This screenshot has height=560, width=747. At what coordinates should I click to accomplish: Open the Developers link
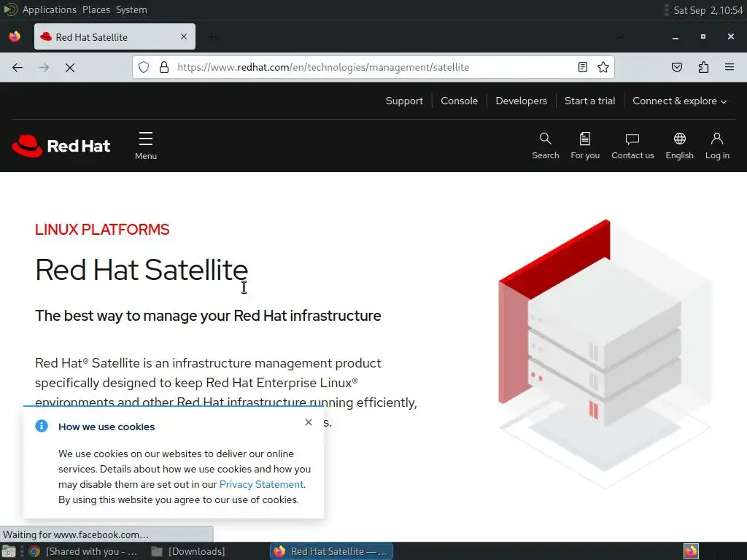pyautogui.click(x=521, y=101)
